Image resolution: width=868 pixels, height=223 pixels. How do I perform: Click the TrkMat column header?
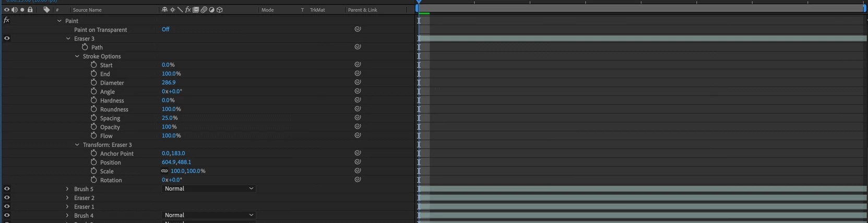tap(317, 10)
